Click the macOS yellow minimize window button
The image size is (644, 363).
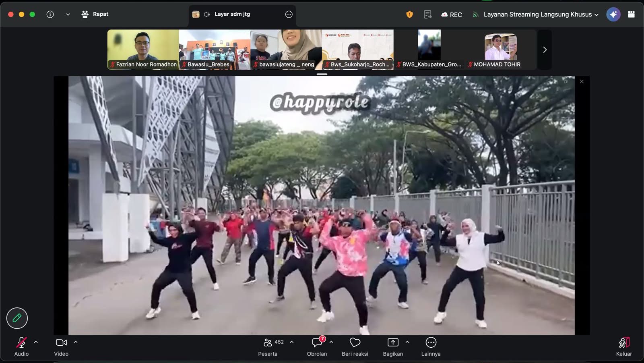[x=21, y=14]
